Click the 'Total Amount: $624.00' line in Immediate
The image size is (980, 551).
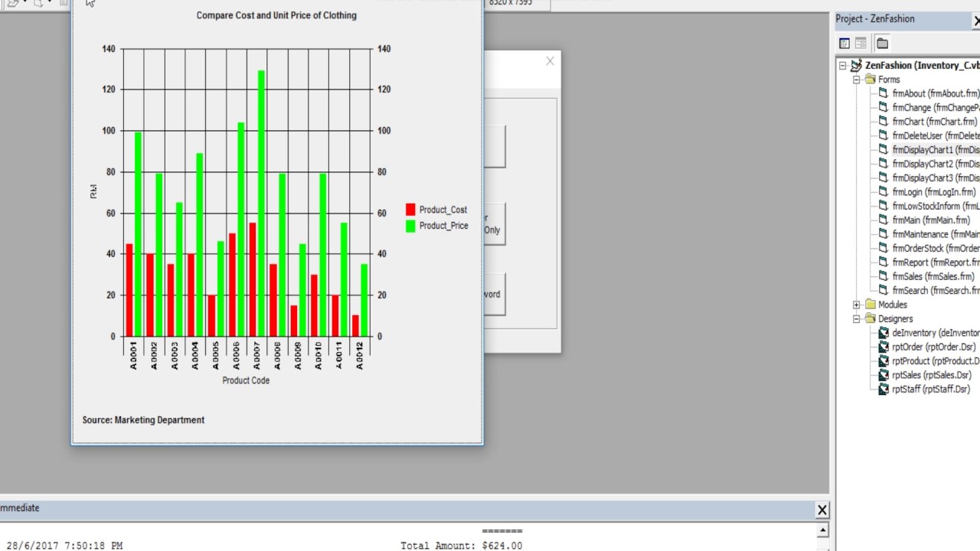tap(462, 546)
